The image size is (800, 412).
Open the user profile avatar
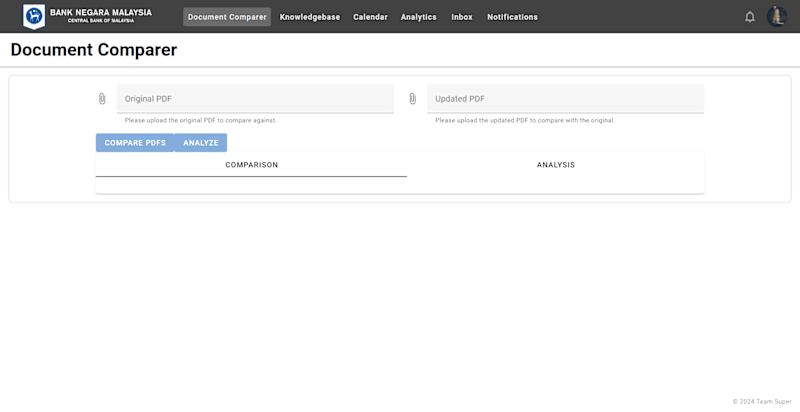pyautogui.click(x=777, y=16)
